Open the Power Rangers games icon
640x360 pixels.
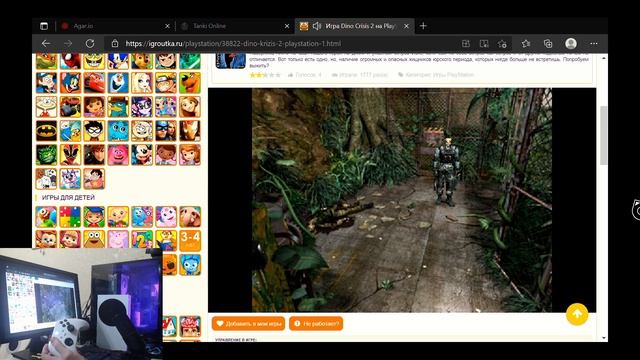coord(70,155)
